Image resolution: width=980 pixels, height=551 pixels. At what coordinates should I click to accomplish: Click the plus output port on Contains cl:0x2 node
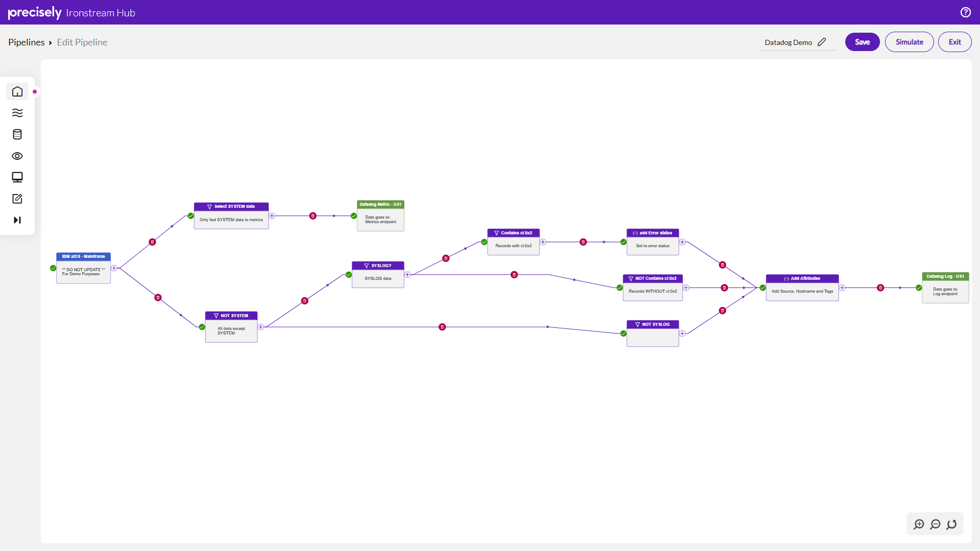543,242
